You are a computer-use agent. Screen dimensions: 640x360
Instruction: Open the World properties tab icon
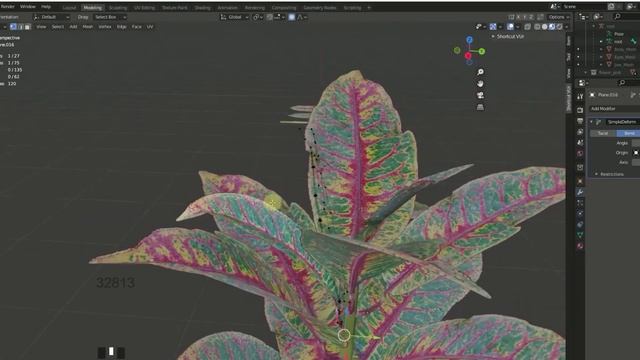pyautogui.click(x=580, y=153)
